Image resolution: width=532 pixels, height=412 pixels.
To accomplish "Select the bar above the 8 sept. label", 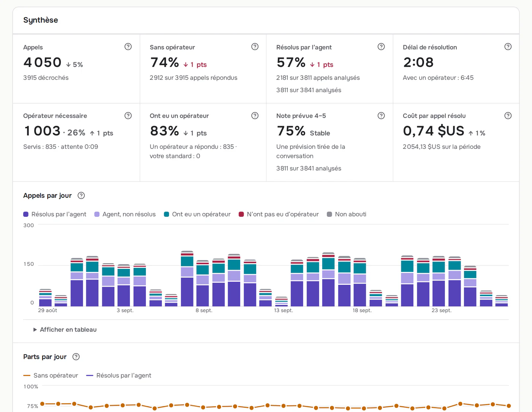I will 203,283.
